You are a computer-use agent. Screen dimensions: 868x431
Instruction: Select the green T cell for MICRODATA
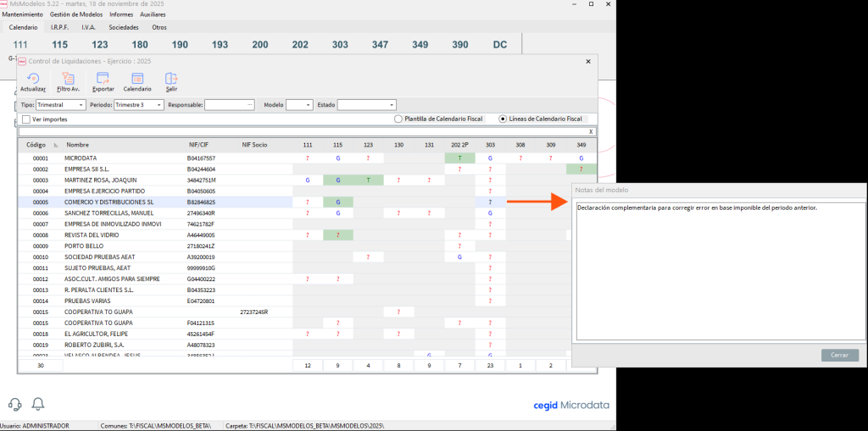459,158
